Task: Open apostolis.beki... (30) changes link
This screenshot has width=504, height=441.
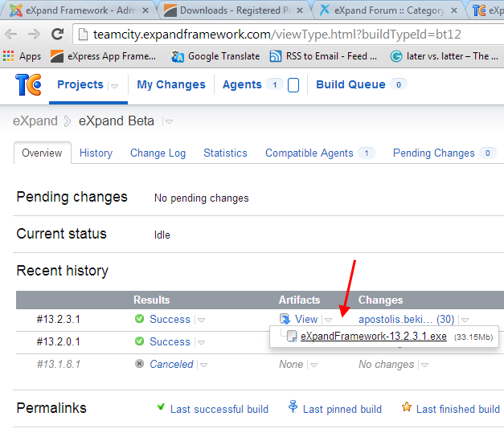Action: click(x=406, y=319)
